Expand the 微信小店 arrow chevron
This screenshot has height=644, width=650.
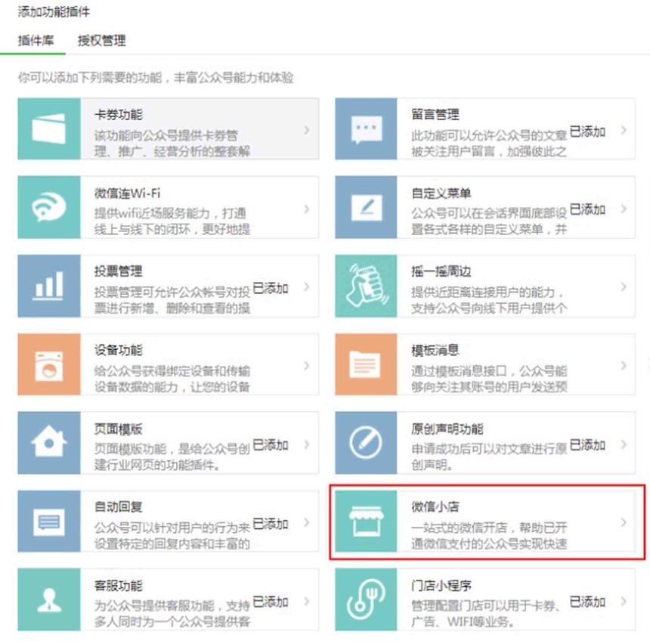click(624, 522)
